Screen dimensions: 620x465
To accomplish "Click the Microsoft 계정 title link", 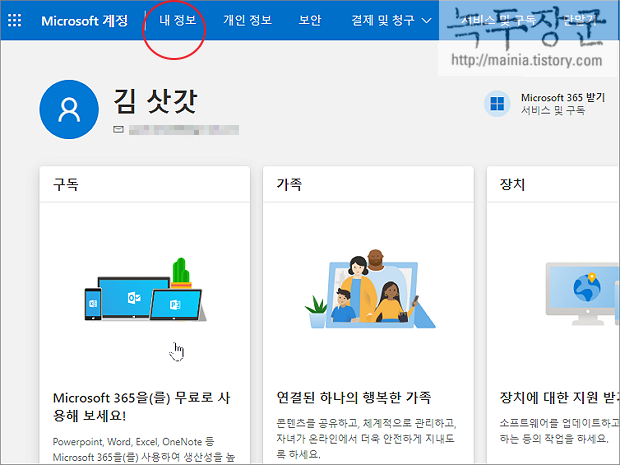I will click(85, 21).
